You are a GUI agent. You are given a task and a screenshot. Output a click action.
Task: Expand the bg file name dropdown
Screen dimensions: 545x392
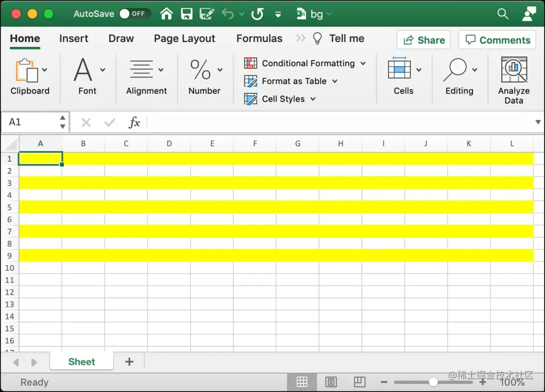click(x=329, y=14)
